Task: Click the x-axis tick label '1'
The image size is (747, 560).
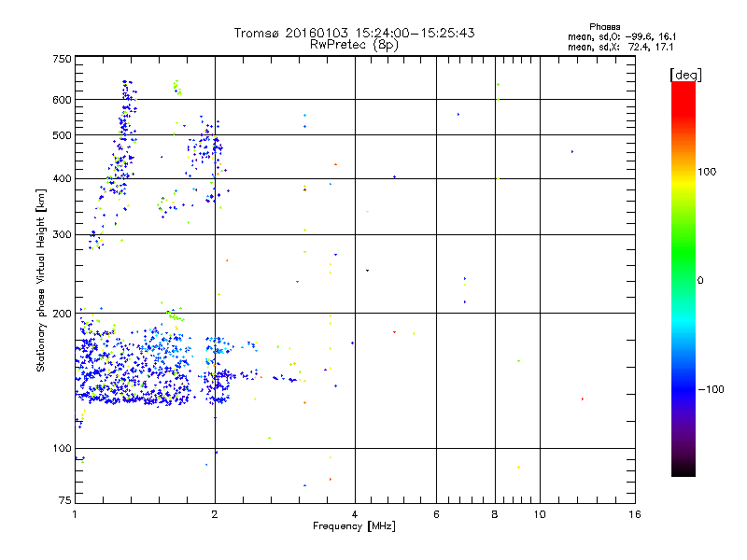Action: [75, 514]
